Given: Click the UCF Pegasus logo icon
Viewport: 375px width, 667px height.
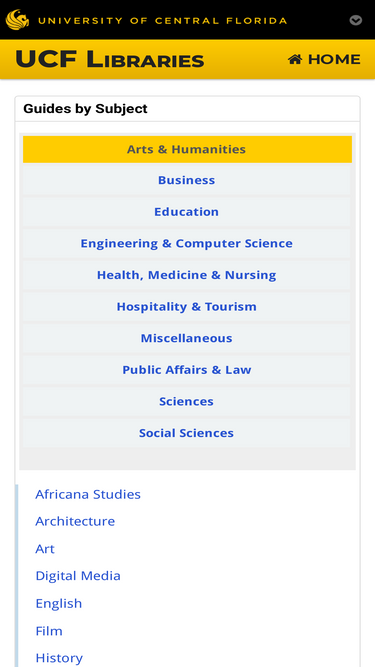Looking at the screenshot, I should point(17,20).
